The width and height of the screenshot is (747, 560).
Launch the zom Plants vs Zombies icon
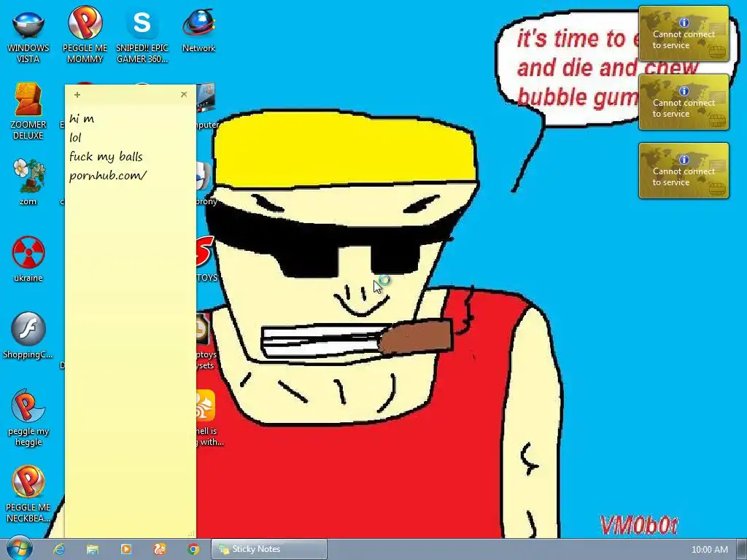point(28,182)
